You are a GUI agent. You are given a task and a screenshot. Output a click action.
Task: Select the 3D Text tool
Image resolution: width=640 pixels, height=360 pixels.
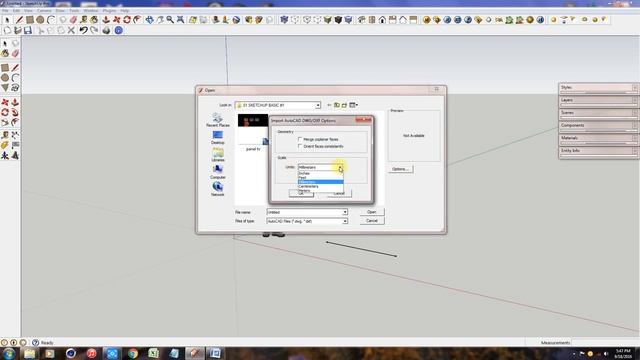pyautogui.click(x=15, y=155)
